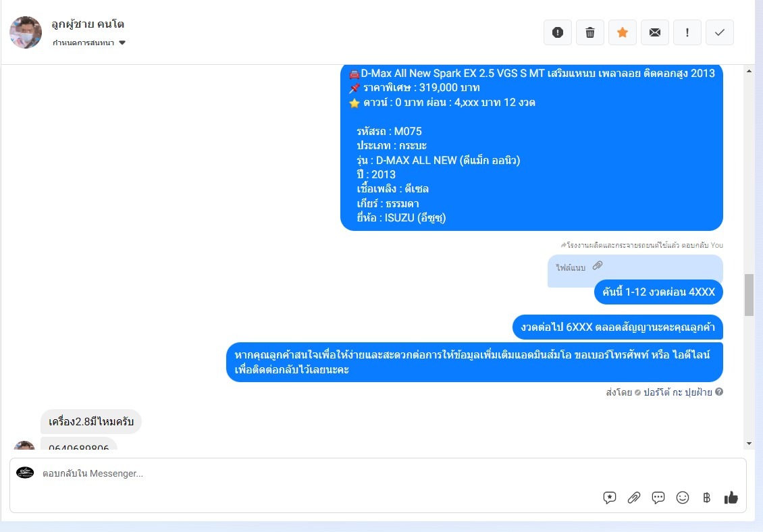This screenshot has width=763, height=532.
Task: Flag conversation with the priority exclamation icon
Action: (687, 32)
